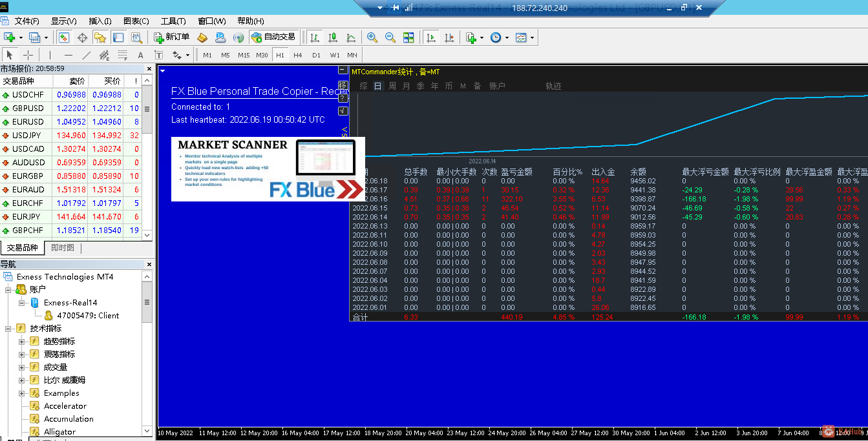Collapse the Exness-Real14 account node
The width and height of the screenshot is (868, 441).
click(21, 302)
